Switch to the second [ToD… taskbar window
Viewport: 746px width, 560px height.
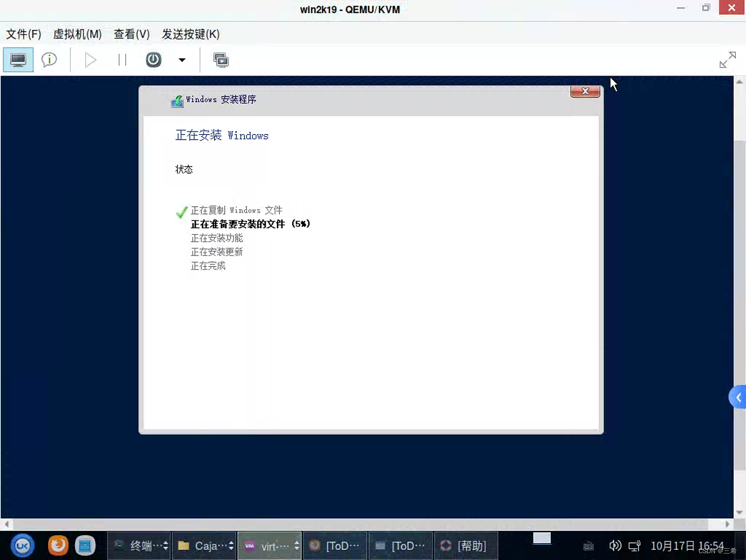click(x=400, y=545)
